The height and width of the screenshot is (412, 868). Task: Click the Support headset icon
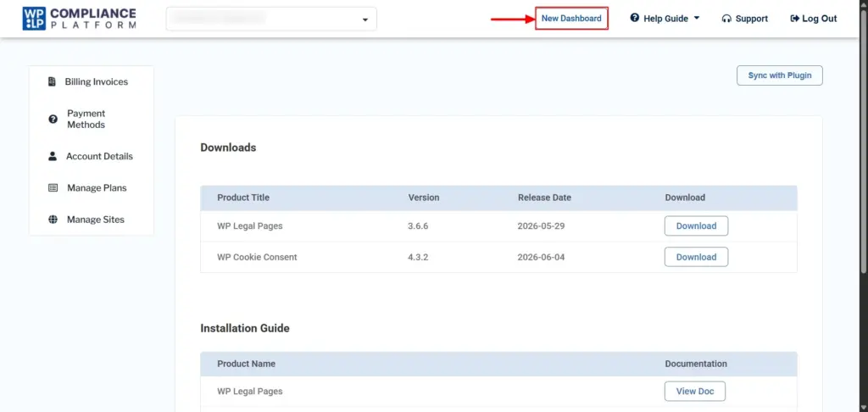[726, 19]
